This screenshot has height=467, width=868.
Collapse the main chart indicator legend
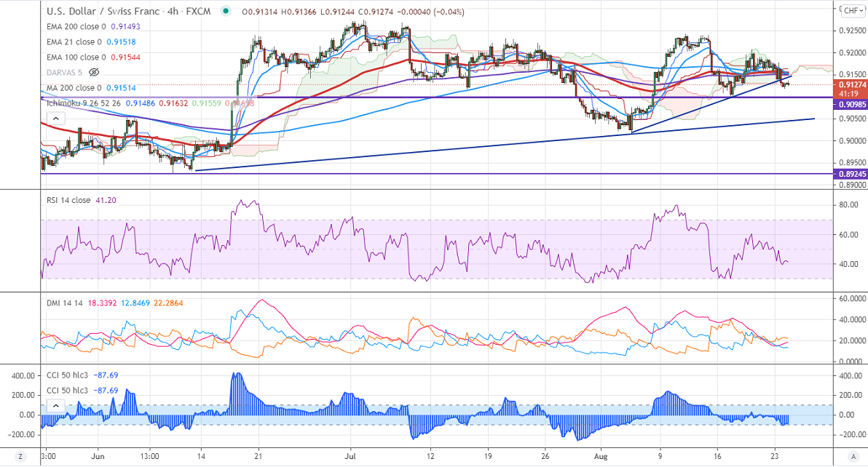[x=56, y=119]
